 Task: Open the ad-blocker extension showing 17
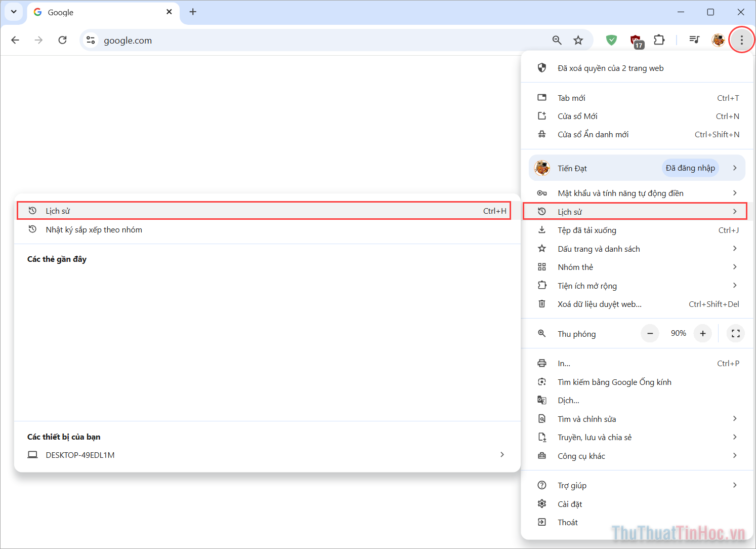click(x=636, y=40)
